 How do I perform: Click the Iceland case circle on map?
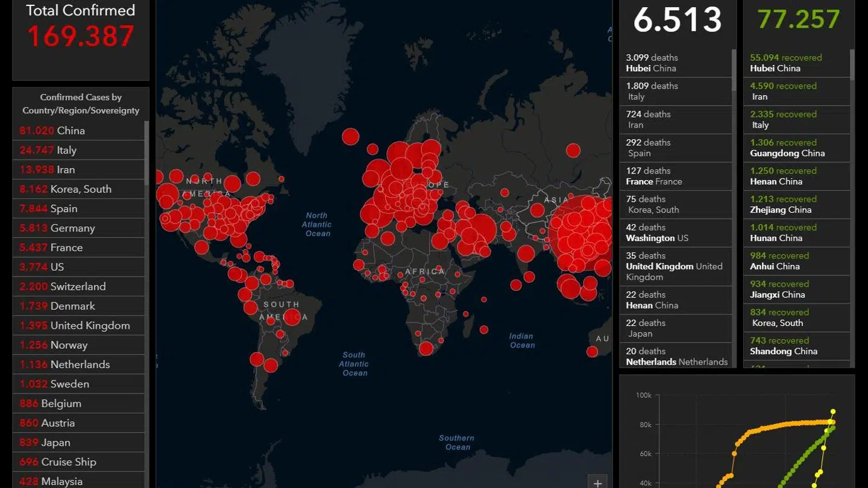[350, 137]
